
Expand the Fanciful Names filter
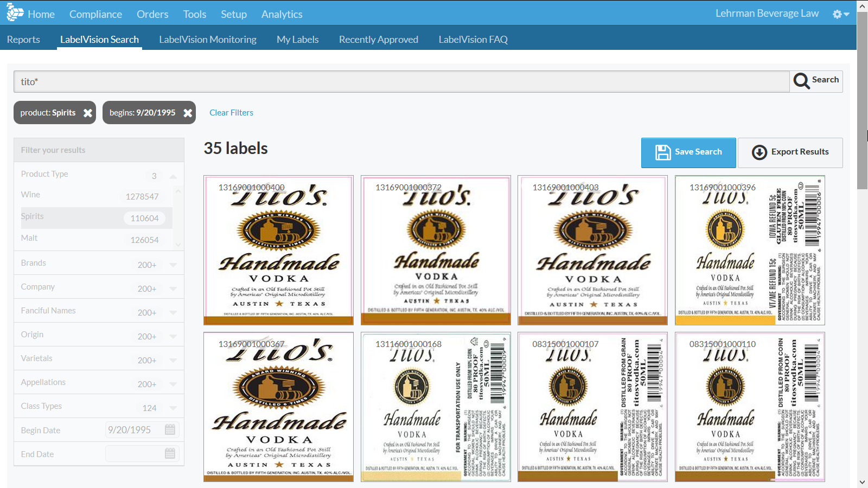click(173, 313)
